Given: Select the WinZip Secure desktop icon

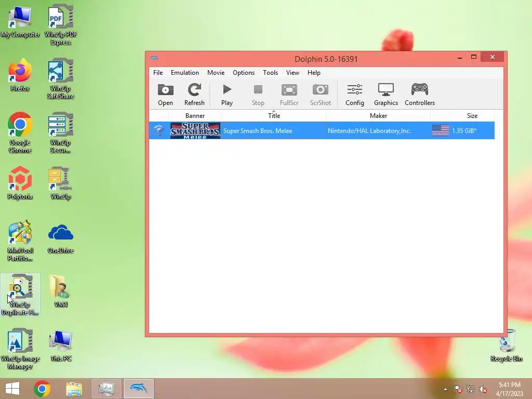Looking at the screenshot, I should point(60,132).
